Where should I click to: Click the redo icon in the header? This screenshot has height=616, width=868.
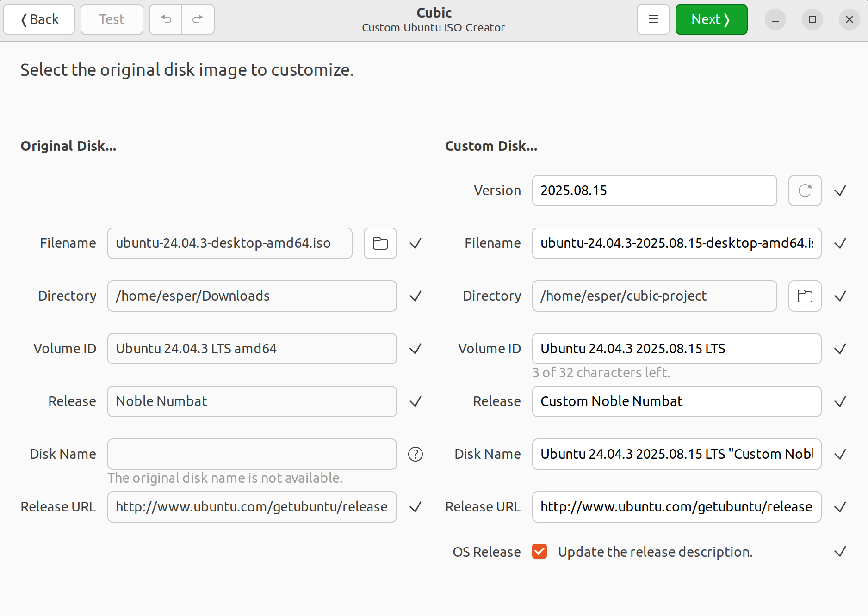click(x=198, y=19)
